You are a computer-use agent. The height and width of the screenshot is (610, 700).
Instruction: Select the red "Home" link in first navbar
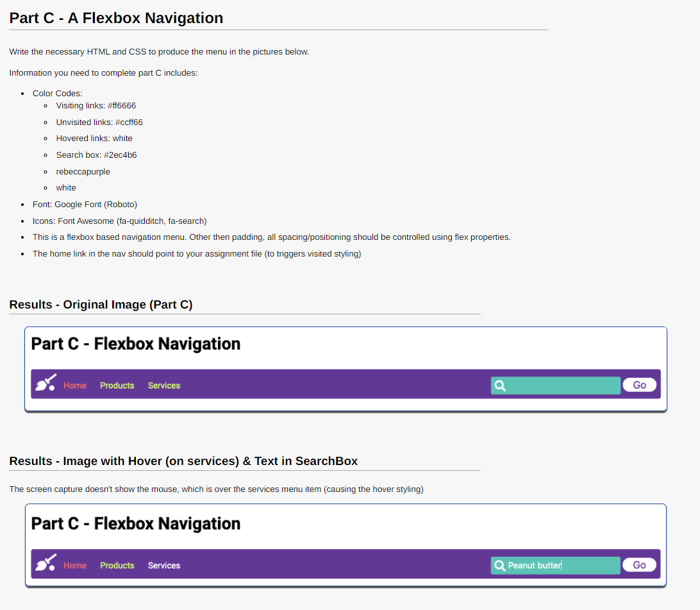(x=74, y=385)
